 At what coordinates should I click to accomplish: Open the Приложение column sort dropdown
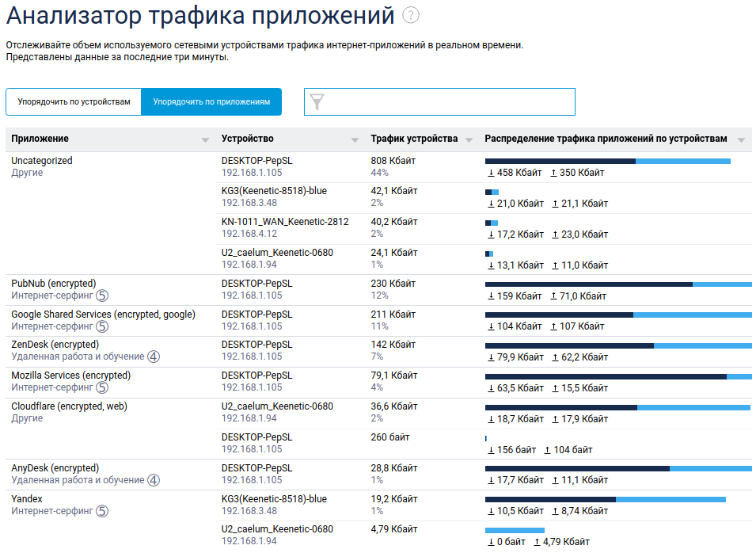(x=205, y=139)
